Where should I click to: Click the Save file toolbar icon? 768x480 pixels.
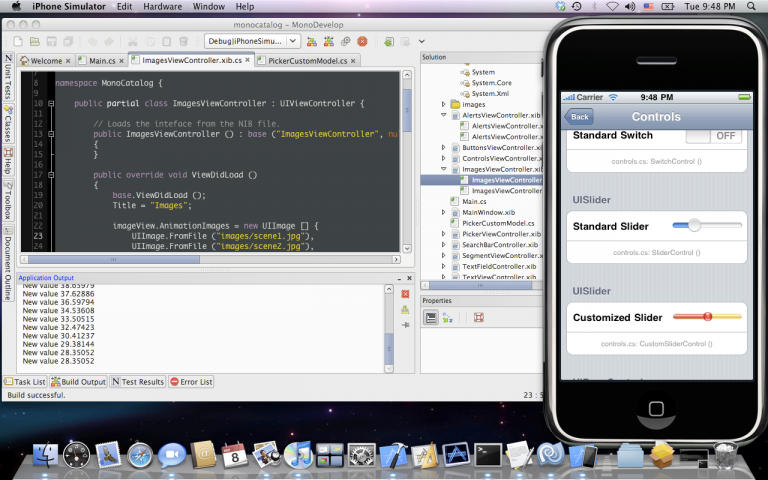tap(51, 42)
